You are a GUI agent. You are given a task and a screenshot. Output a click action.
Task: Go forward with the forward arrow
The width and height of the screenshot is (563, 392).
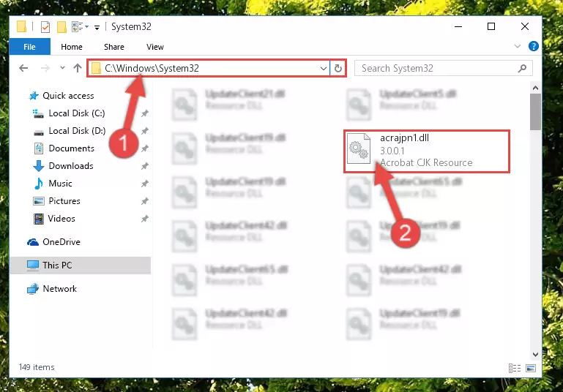click(x=45, y=68)
